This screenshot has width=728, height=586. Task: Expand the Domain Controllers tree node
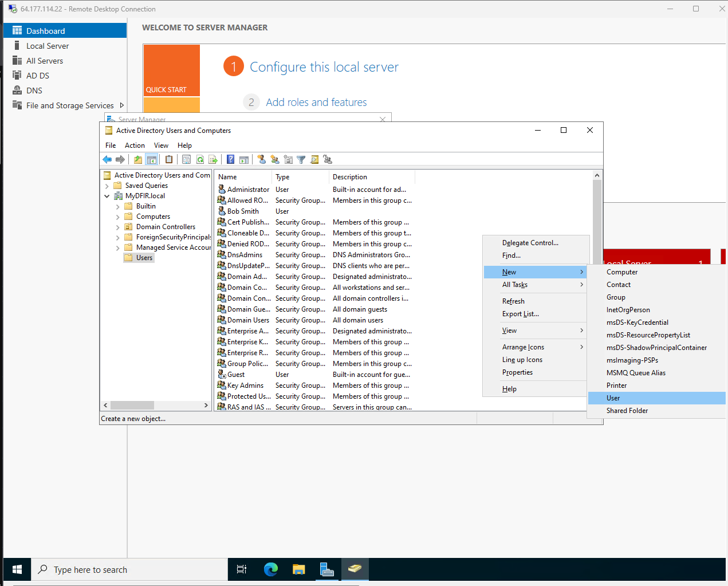tap(118, 227)
